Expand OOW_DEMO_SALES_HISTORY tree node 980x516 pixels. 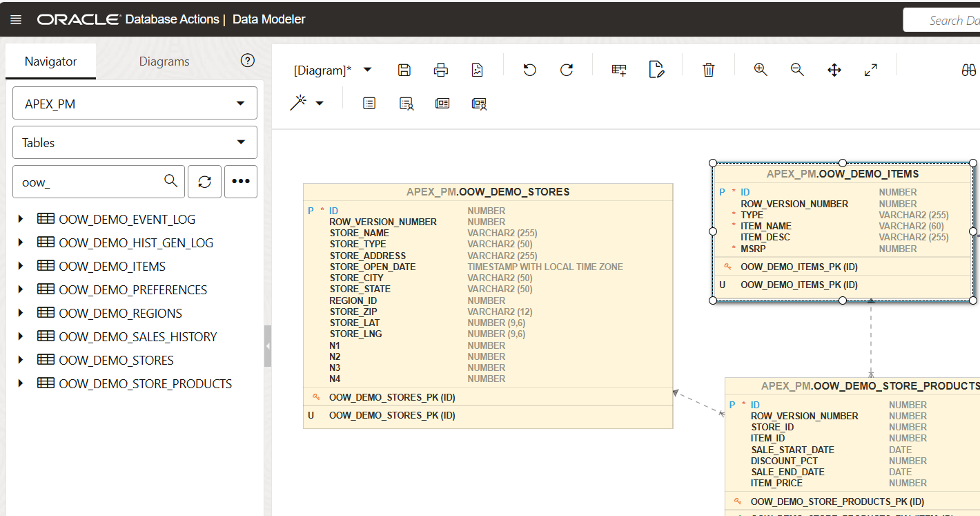pyautogui.click(x=21, y=336)
